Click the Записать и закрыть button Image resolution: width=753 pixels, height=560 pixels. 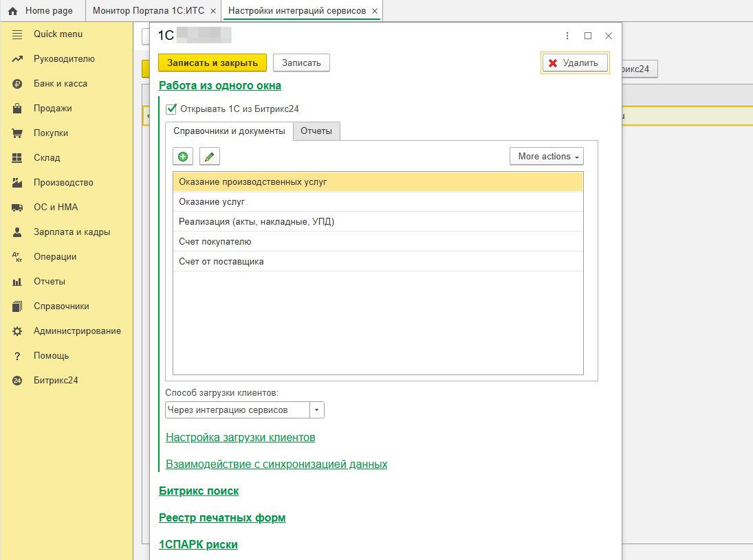point(212,63)
